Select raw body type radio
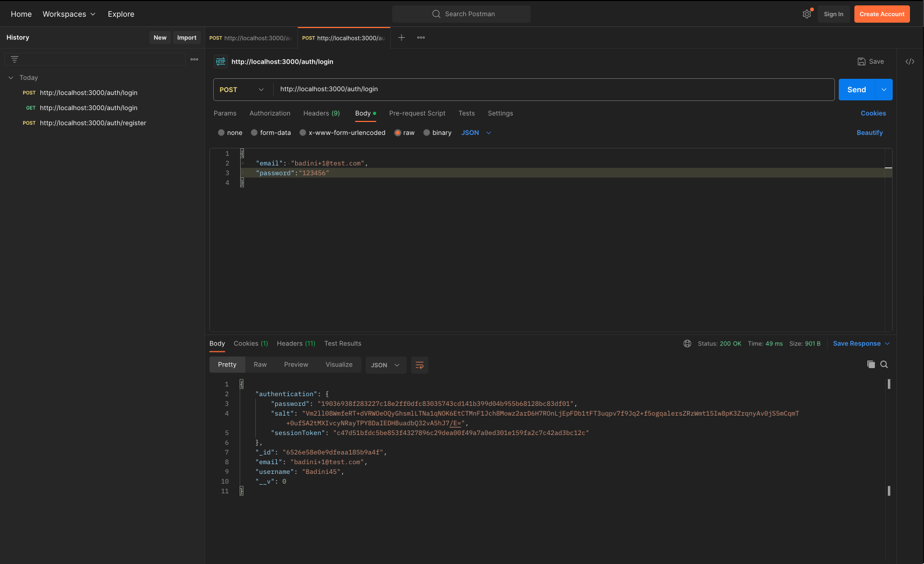Image resolution: width=924 pixels, height=564 pixels. [398, 133]
